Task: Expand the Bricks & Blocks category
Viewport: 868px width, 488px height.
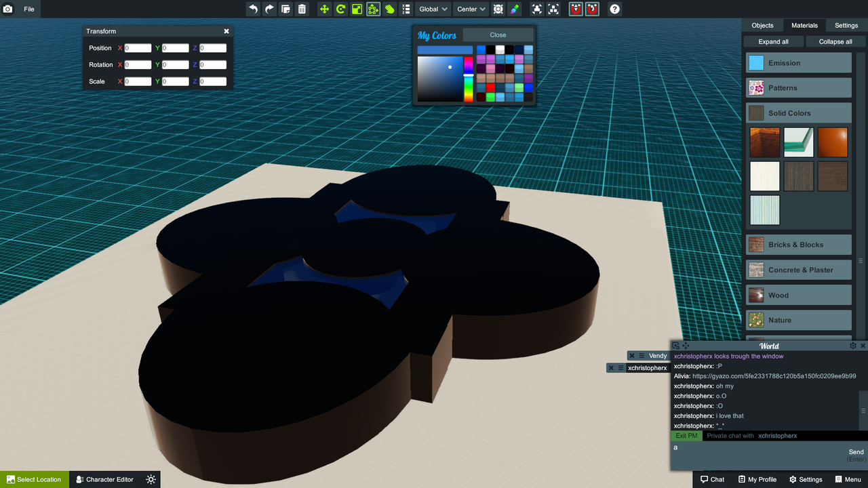Action: [799, 245]
